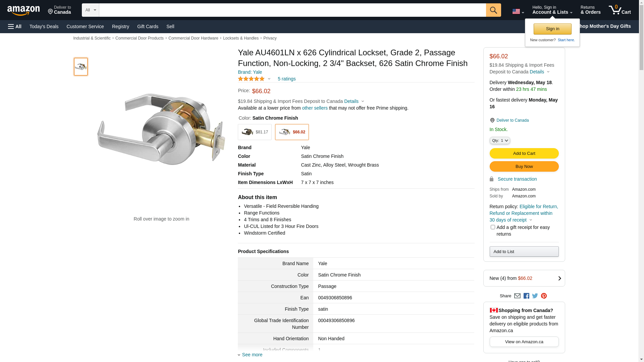Share product on Facebook
Viewport: 644px width, 362px height.
pyautogui.click(x=526, y=296)
